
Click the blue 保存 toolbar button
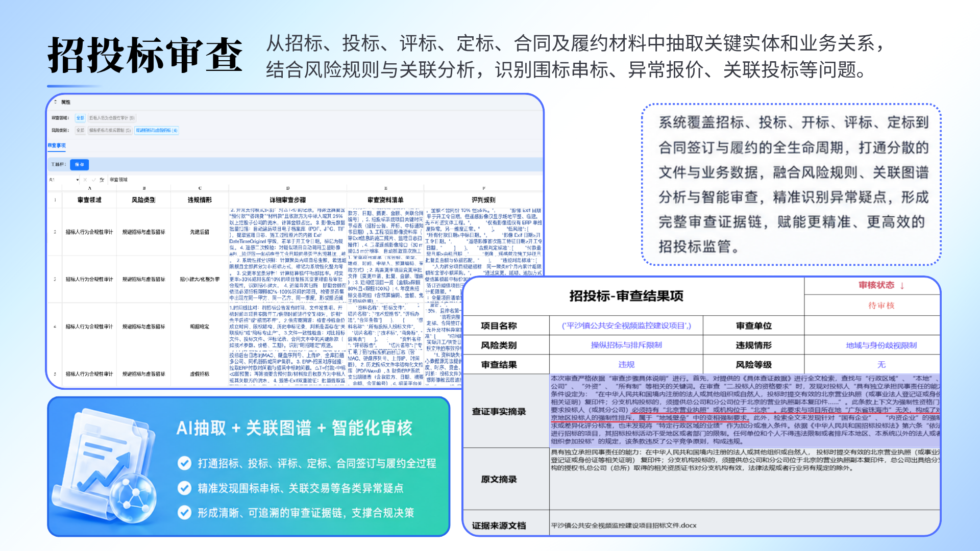(79, 164)
